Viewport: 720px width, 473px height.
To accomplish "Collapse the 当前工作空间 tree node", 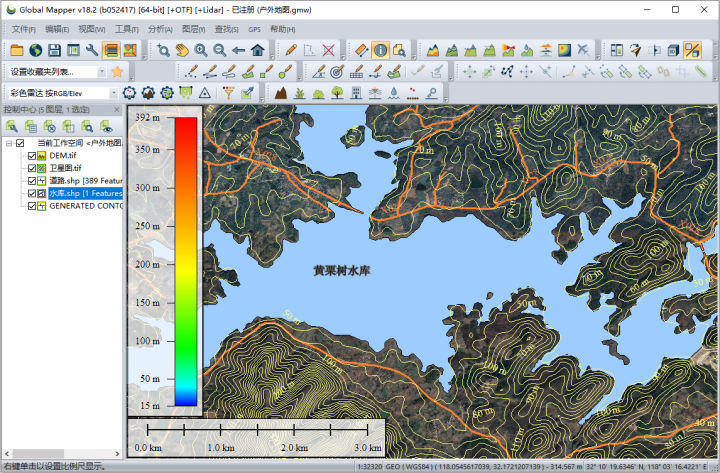I will click(9, 143).
